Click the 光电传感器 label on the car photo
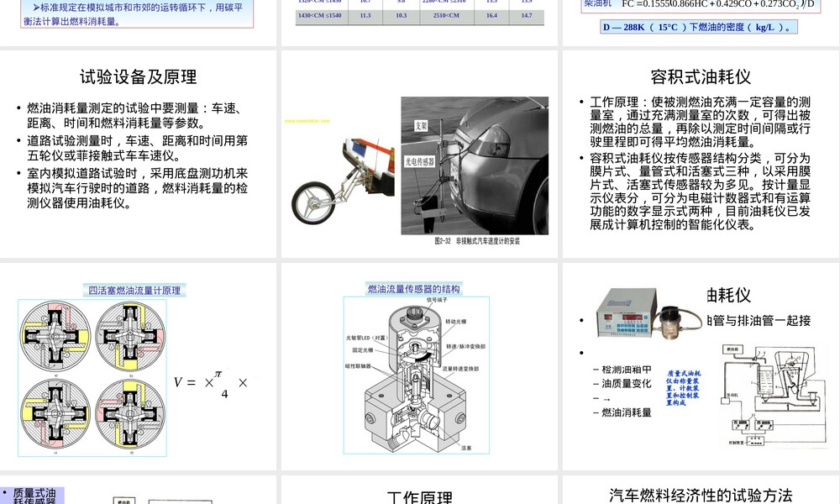Viewport: 840px width, 504px height. (419, 161)
